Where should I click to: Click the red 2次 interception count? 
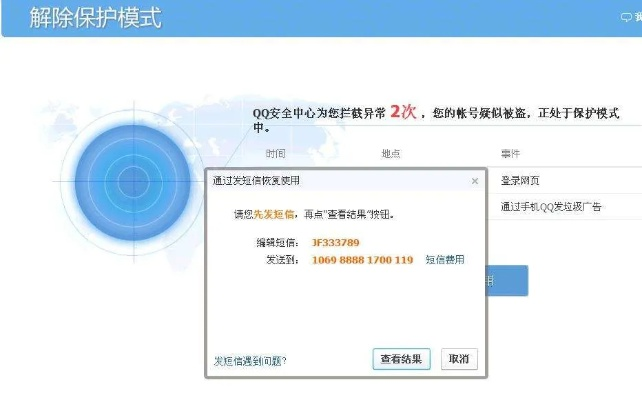pos(403,111)
